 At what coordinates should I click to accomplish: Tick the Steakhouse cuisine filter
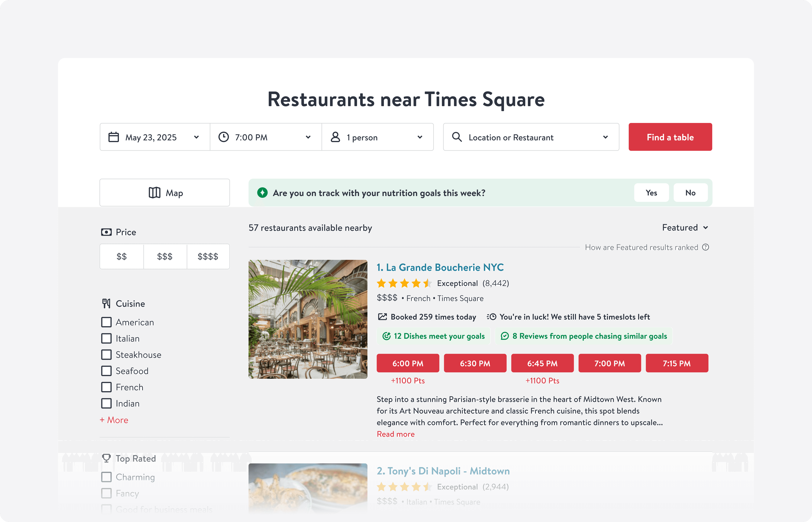coord(106,355)
